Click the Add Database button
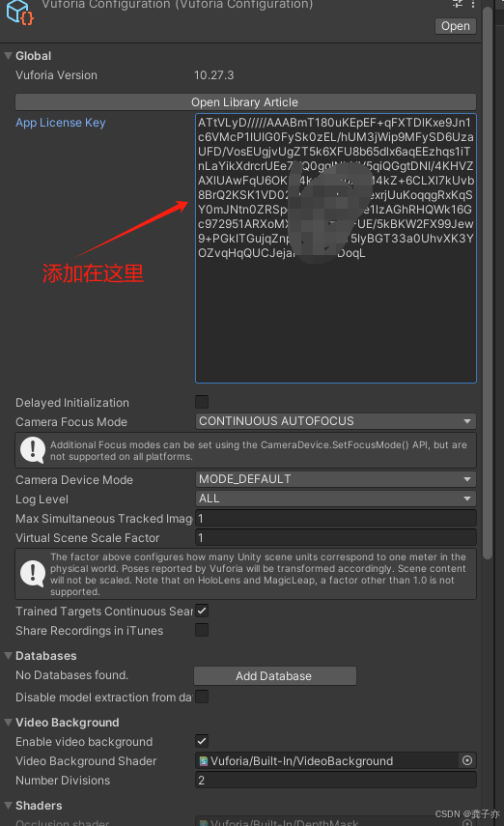 point(275,676)
